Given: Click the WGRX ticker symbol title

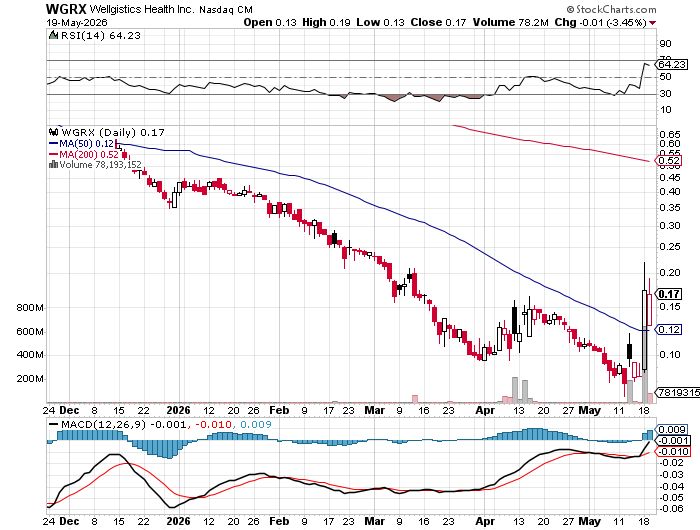Looking at the screenshot, I should [x=66, y=9].
